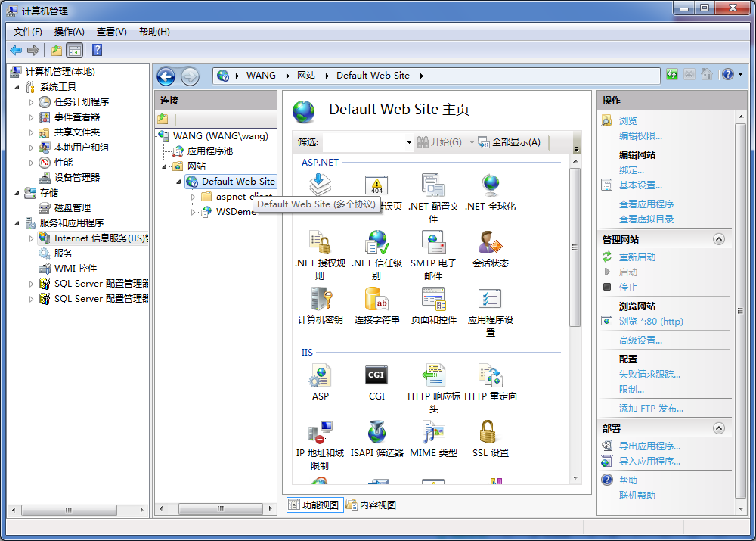Click the 导出应用程序... link
The image size is (756, 541).
(x=649, y=446)
